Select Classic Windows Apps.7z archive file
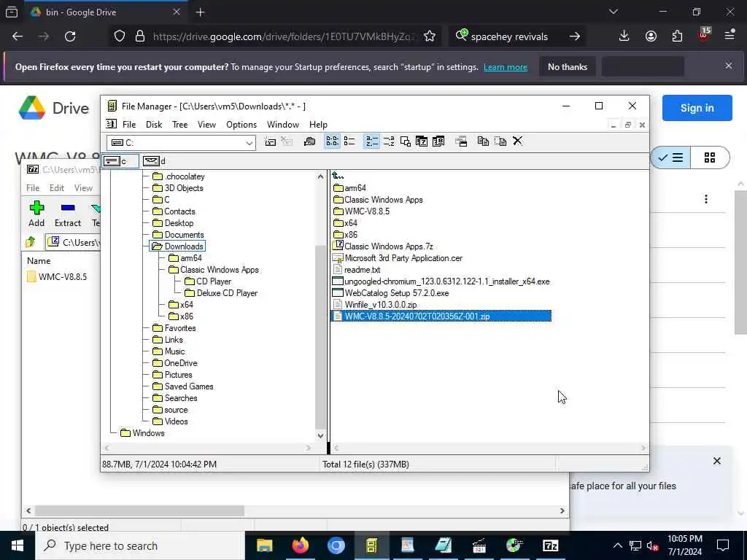The image size is (747, 560). [382, 246]
